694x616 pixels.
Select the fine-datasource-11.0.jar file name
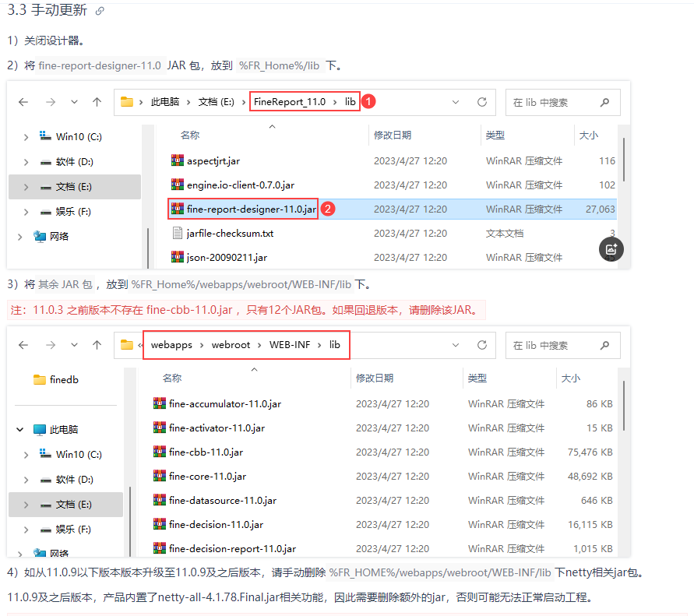tap(223, 500)
